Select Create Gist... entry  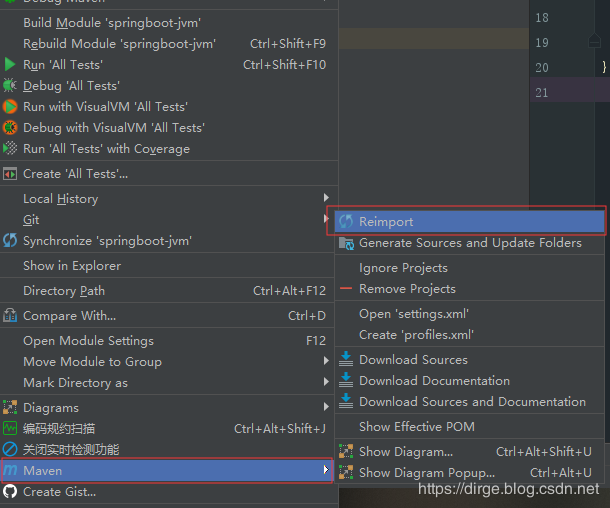167,491
